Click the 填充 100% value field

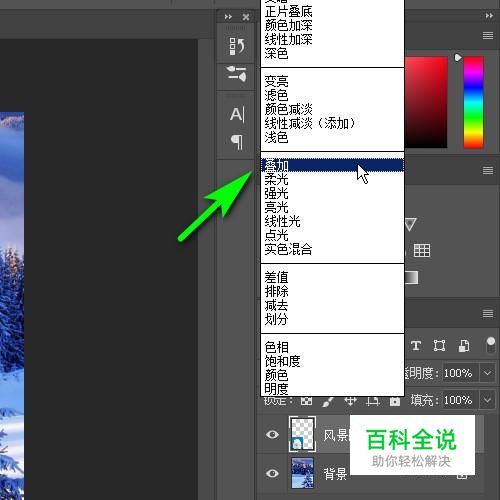(461, 400)
